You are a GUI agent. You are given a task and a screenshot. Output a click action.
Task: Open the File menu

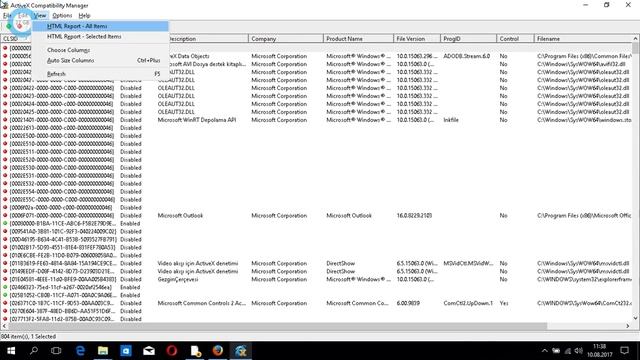pyautogui.click(x=7, y=16)
